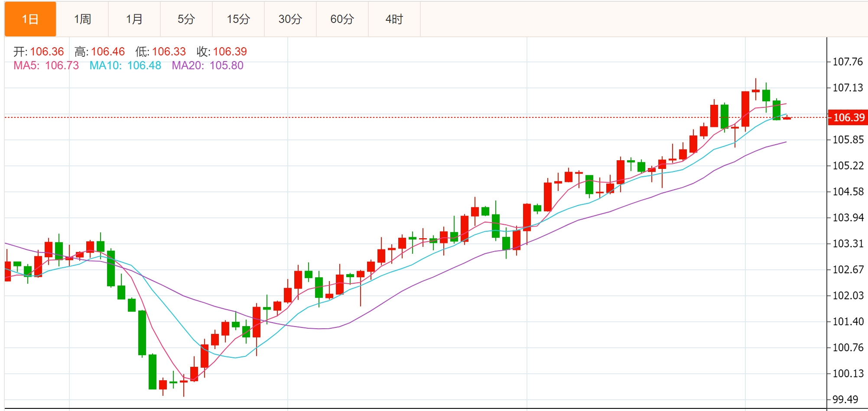This screenshot has height=411, width=868.
Task: Click the pink MA5 106.73 legend label
Action: [46, 65]
